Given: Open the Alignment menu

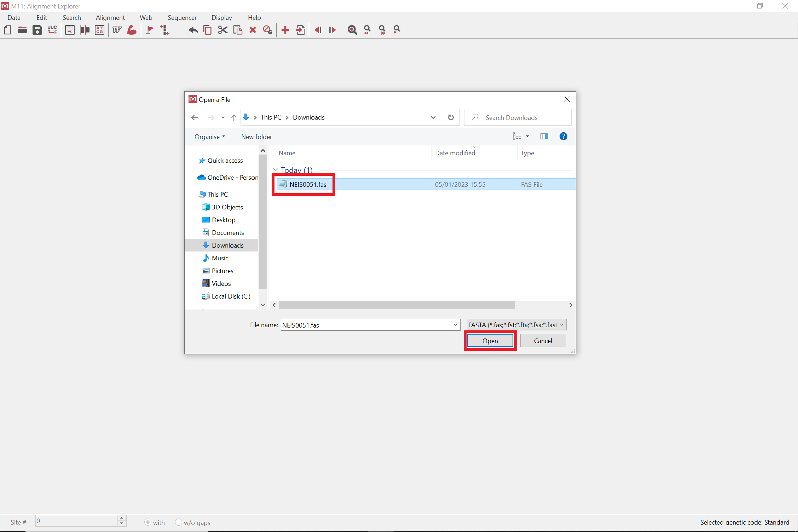Looking at the screenshot, I should pyautogui.click(x=110, y=17).
